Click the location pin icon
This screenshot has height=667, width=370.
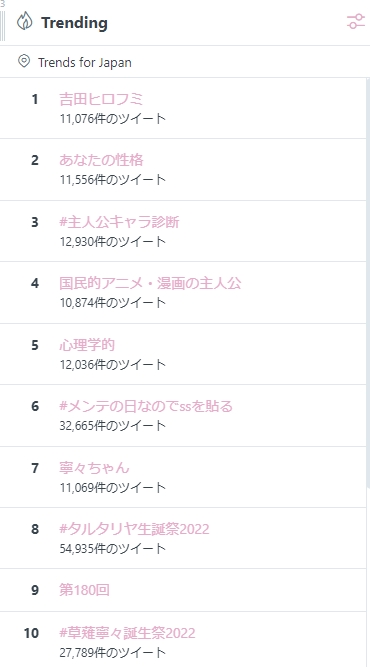[24, 61]
